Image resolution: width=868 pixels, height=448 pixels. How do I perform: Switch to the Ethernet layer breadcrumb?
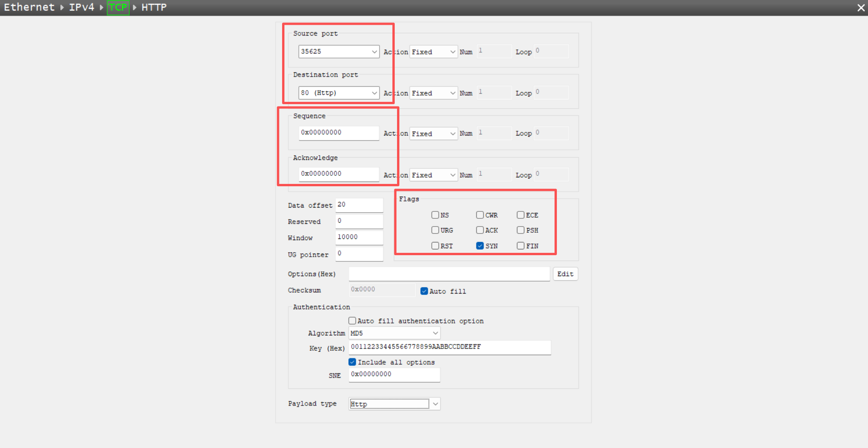click(x=29, y=7)
